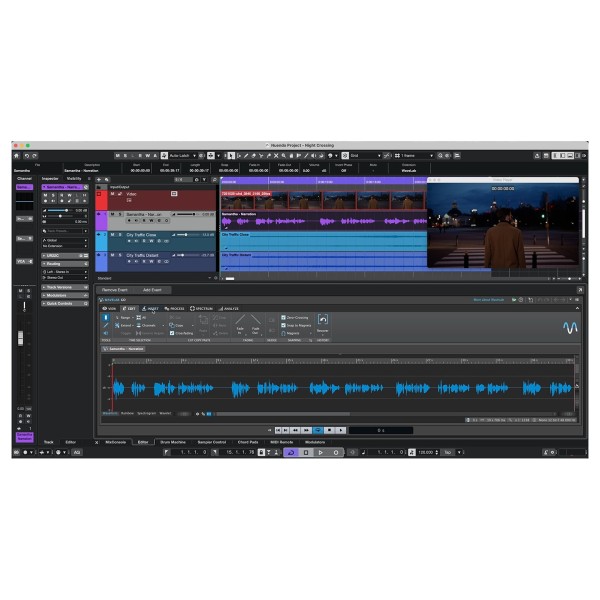Click the WaveLab waveform horizontal scrollbar
600x600 pixels.
point(283,414)
